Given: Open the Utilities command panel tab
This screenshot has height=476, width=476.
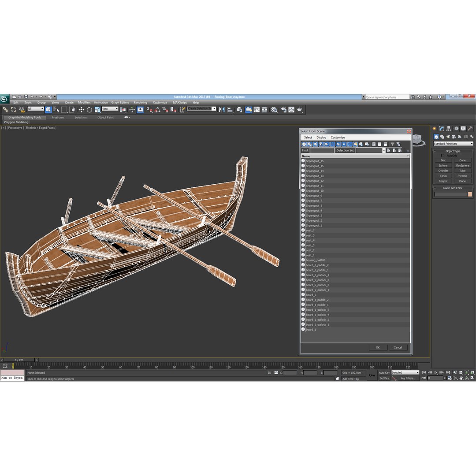Looking at the screenshot, I should 470,129.
